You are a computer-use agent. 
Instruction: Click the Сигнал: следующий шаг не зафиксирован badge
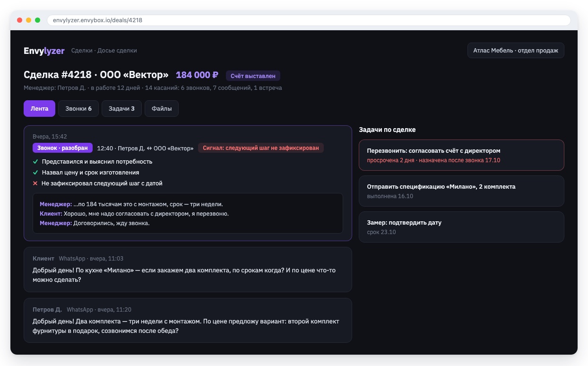point(261,148)
